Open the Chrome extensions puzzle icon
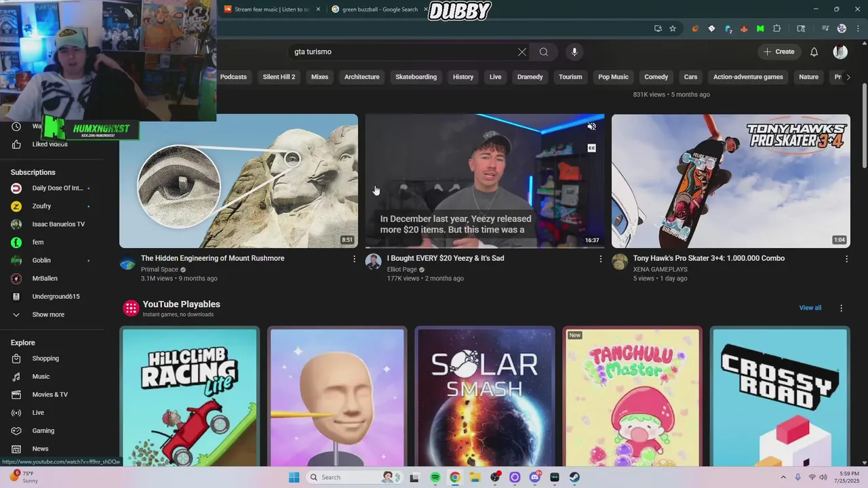Image resolution: width=868 pixels, height=488 pixels. 777,28
